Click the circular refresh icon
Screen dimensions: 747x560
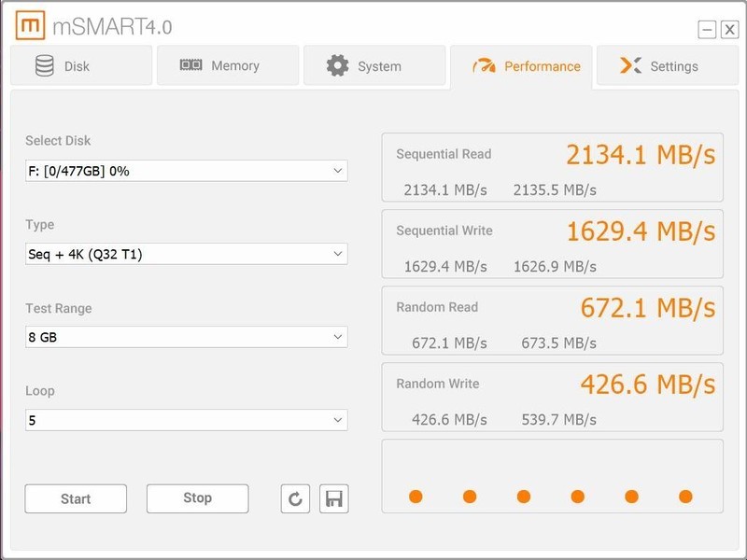295,498
